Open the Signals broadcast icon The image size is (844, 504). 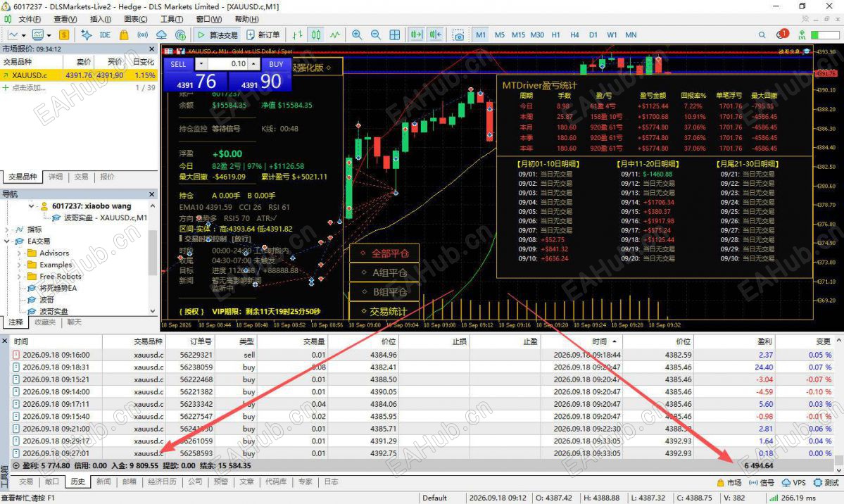click(x=143, y=35)
